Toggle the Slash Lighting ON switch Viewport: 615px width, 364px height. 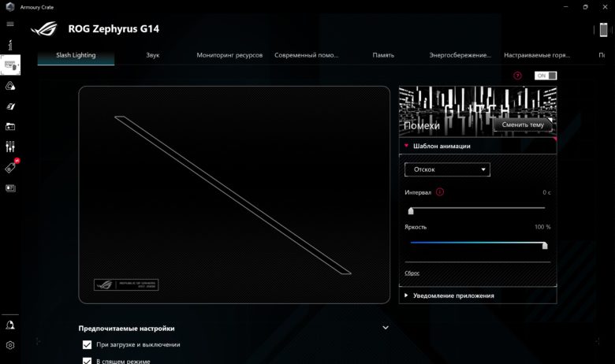pos(545,76)
